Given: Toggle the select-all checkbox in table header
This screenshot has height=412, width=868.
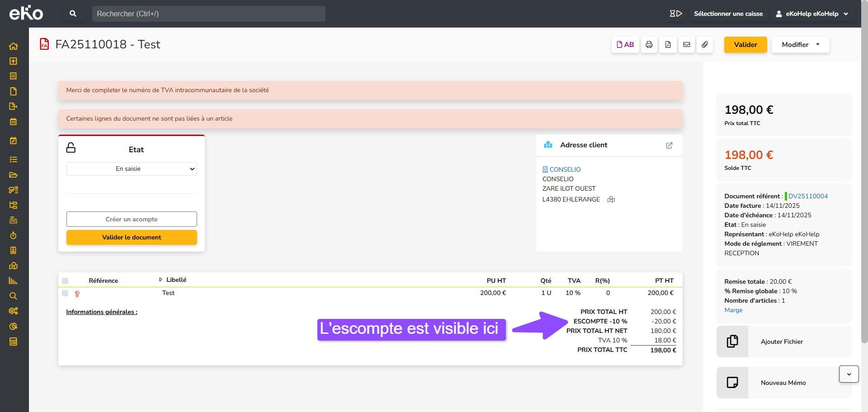Looking at the screenshot, I should click(x=65, y=281).
